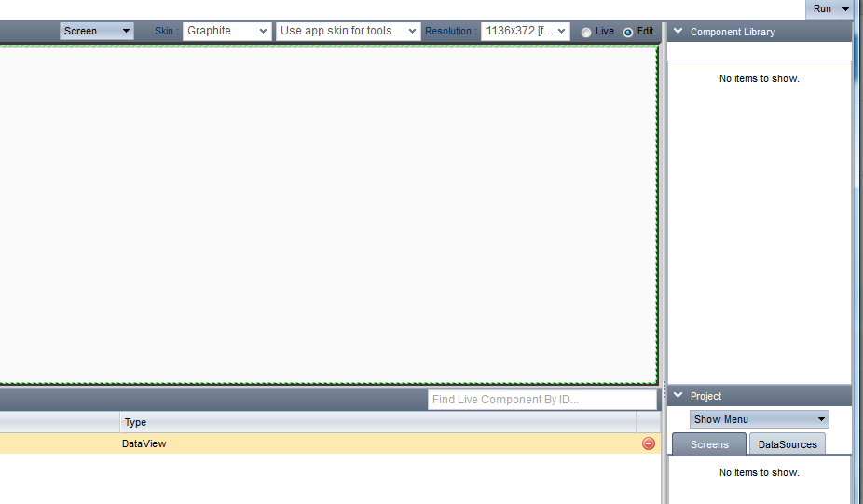Click the Run button dropdown arrow

point(845,9)
